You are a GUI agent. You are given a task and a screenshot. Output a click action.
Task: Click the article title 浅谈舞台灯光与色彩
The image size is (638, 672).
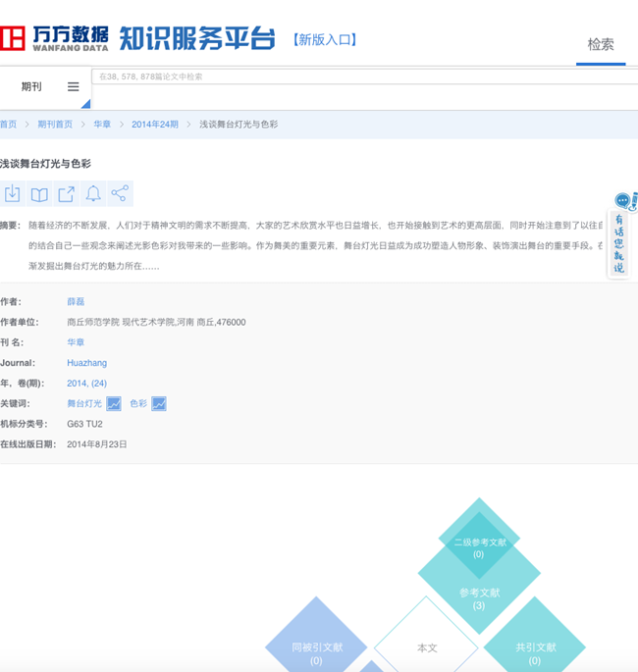45,164
